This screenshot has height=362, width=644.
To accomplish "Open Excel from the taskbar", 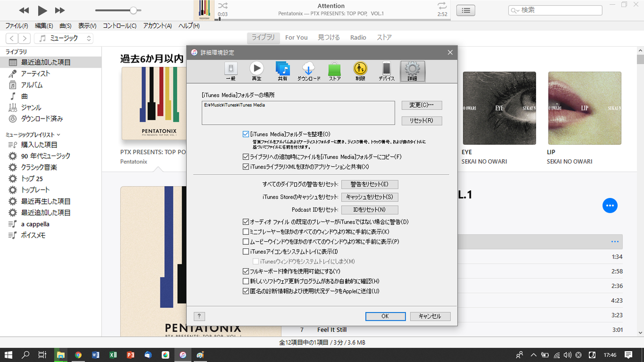I will point(113,354).
